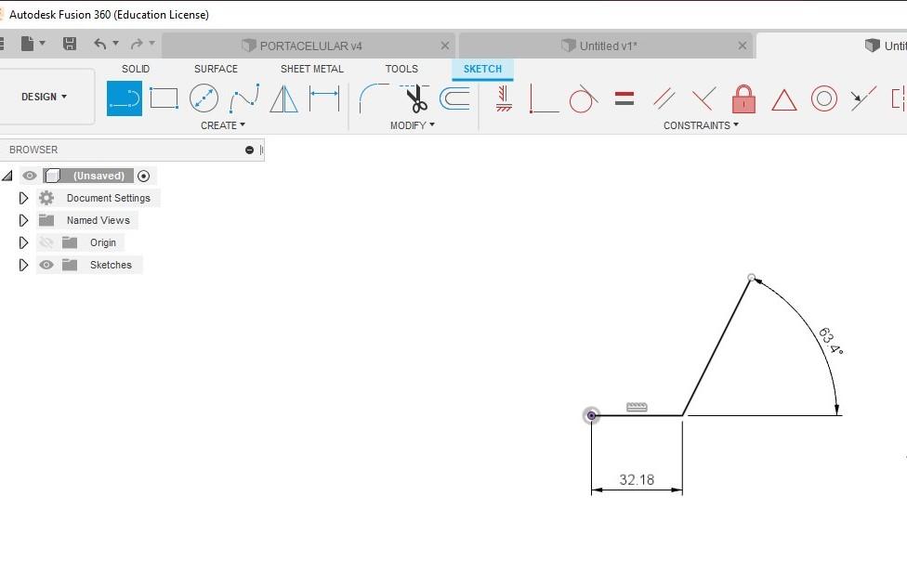Close the Untitled v1* tab
The height and width of the screenshot is (588, 907).
[743, 46]
